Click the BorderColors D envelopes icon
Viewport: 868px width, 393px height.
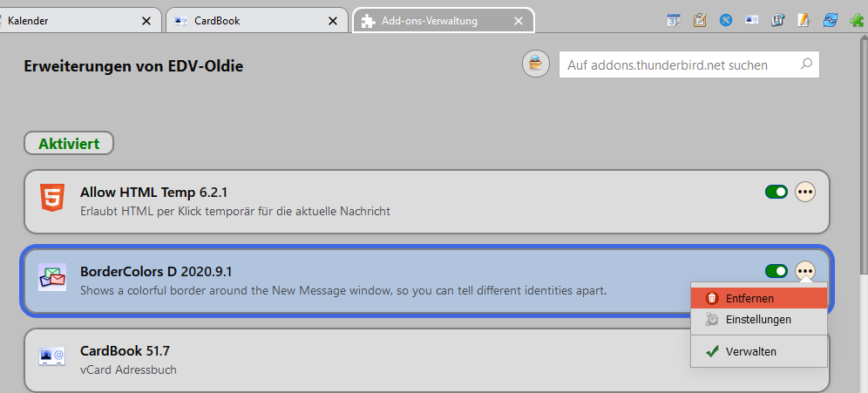point(52,277)
